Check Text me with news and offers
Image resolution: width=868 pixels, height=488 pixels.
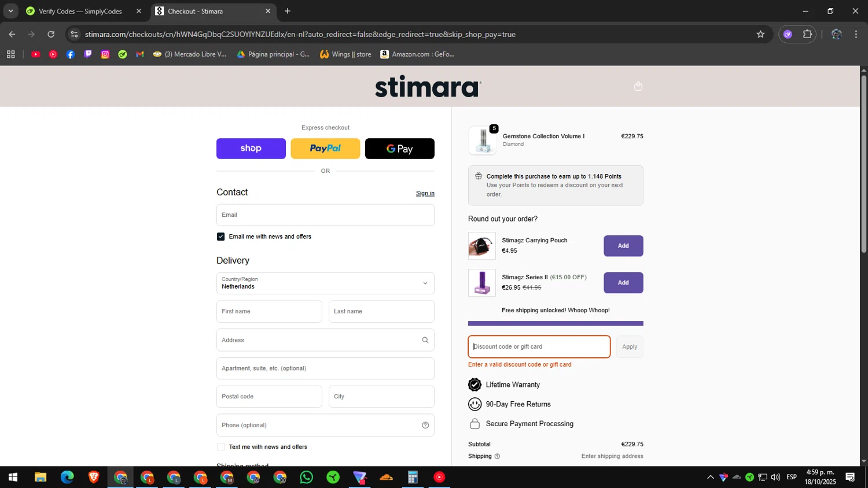point(220,447)
